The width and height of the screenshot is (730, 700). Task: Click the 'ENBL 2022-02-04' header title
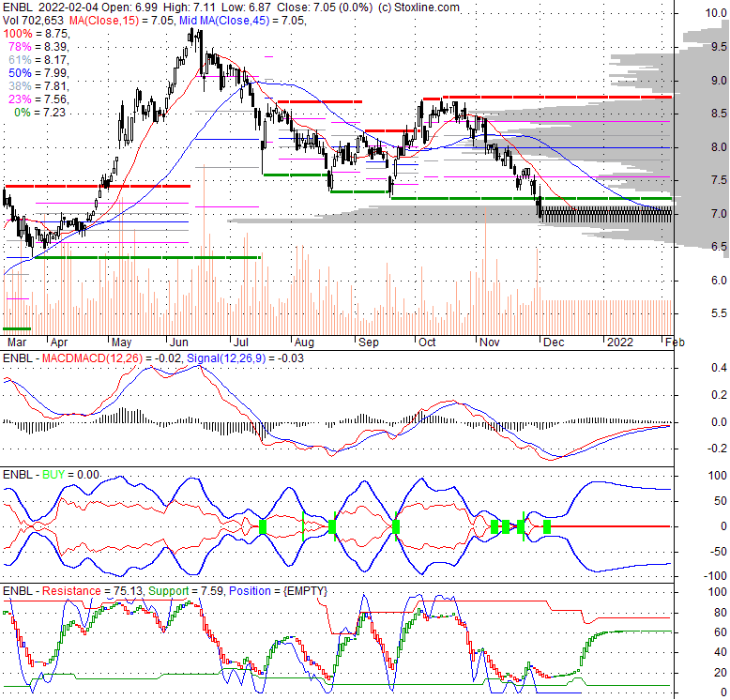click(x=50, y=8)
